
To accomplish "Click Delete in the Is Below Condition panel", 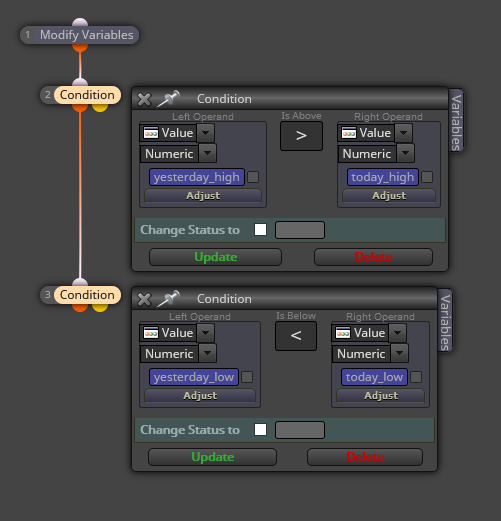I will [365, 457].
